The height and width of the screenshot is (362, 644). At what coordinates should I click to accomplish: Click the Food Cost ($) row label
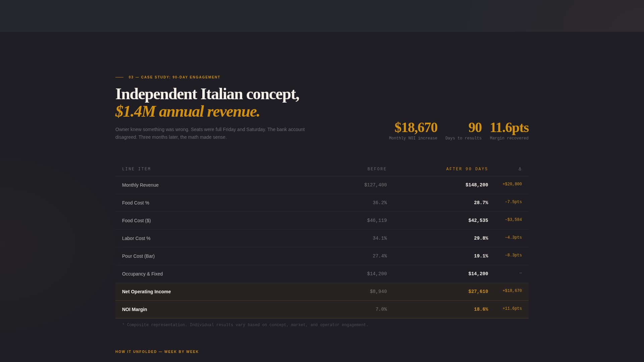[137, 221]
